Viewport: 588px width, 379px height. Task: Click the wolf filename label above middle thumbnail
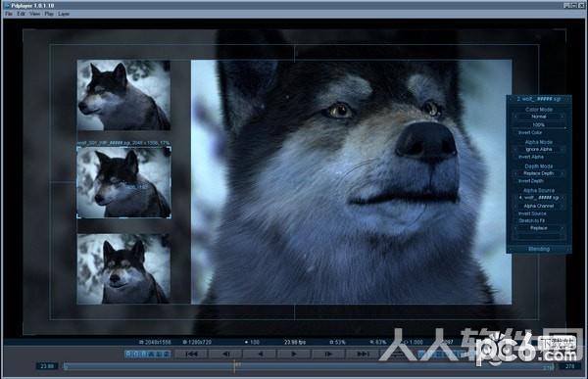[123, 143]
